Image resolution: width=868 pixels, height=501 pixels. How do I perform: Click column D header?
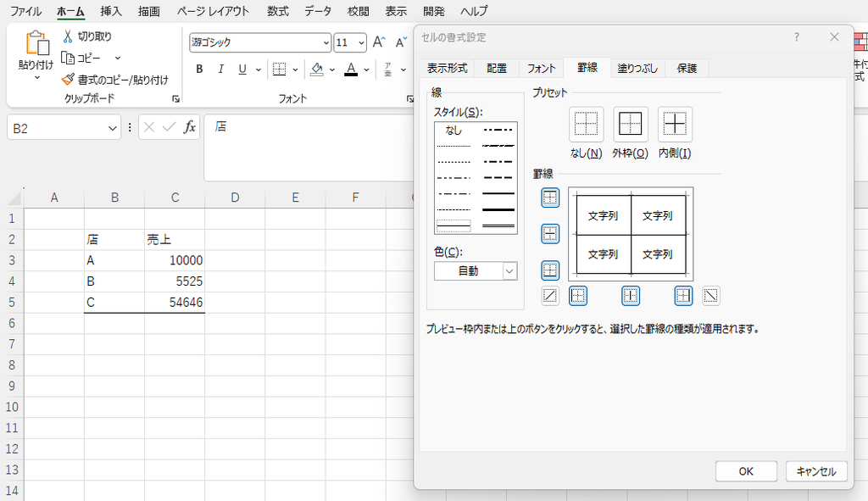tap(235, 198)
